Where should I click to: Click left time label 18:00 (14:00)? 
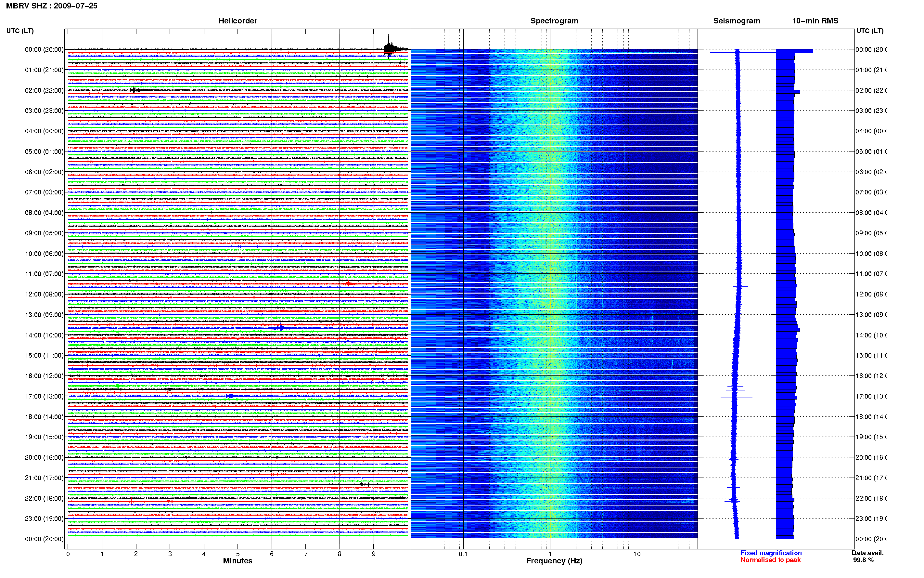44,417
